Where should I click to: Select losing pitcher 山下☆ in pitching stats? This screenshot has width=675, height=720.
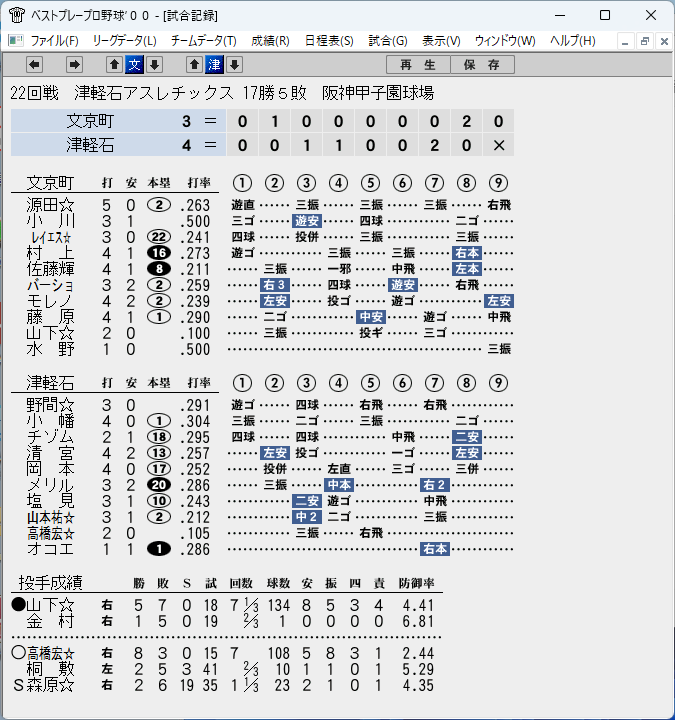point(50,605)
